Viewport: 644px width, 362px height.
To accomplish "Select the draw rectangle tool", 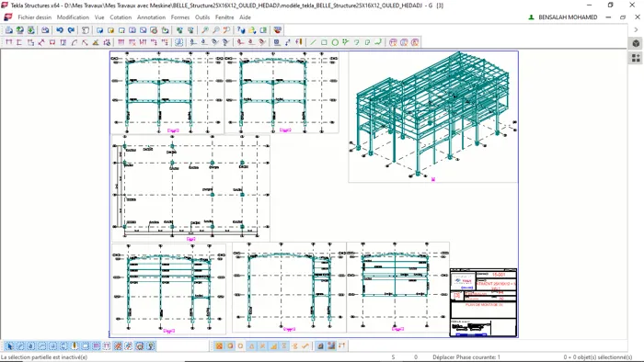I will [324, 42].
